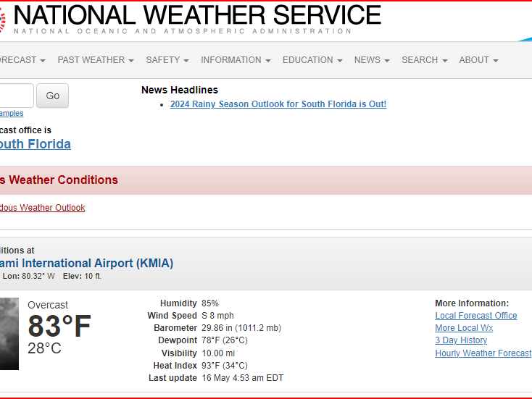Viewport: 532px width, 399px height.
Task: Open the FORECAST dropdown menu
Action: pyautogui.click(x=22, y=60)
